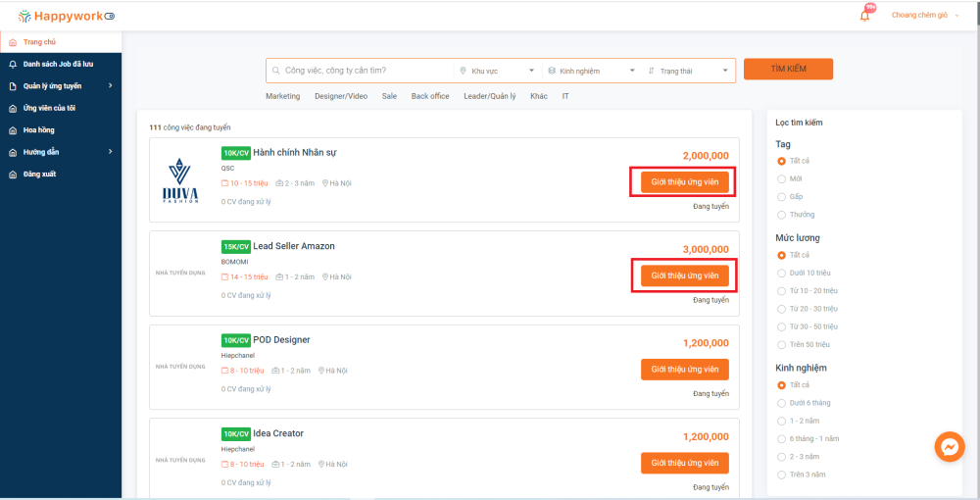This screenshot has height=500, width=980.
Task: Expand Quản lý ứng tuyển submenu
Action: coord(110,86)
